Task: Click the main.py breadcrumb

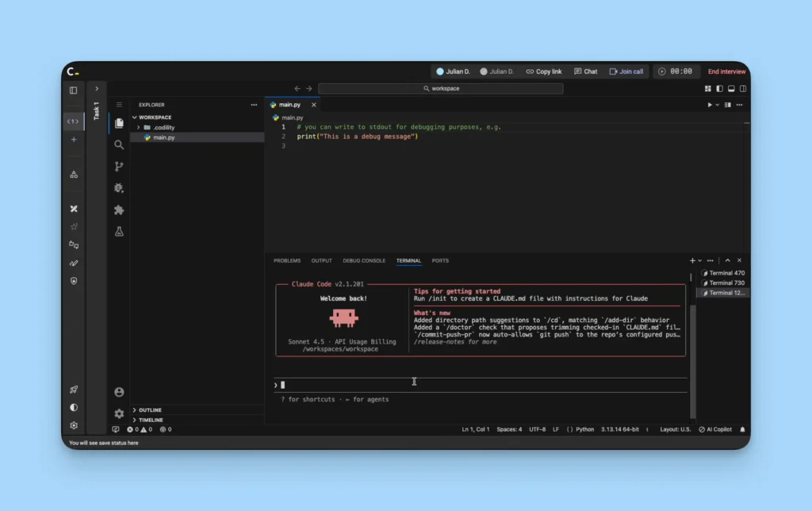Action: click(292, 117)
